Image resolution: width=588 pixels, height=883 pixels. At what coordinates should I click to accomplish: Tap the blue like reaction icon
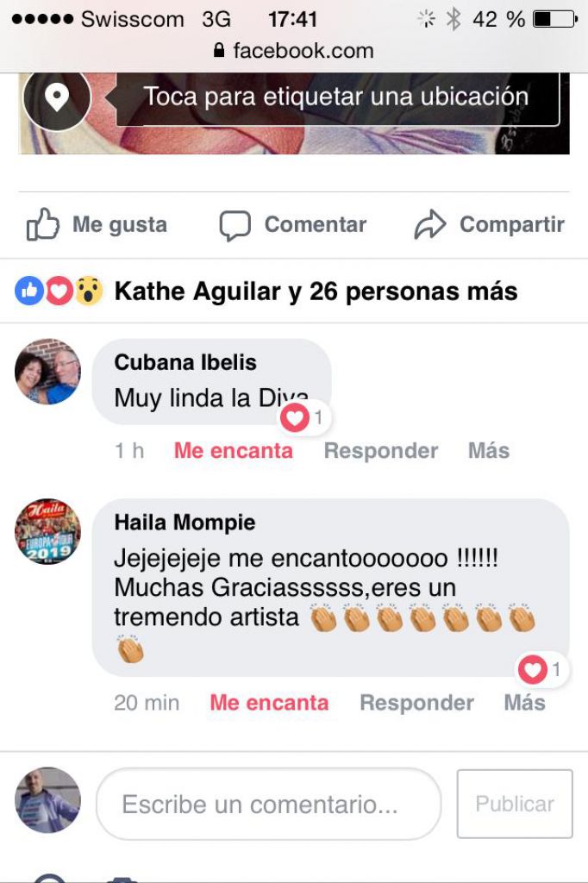coord(29,291)
